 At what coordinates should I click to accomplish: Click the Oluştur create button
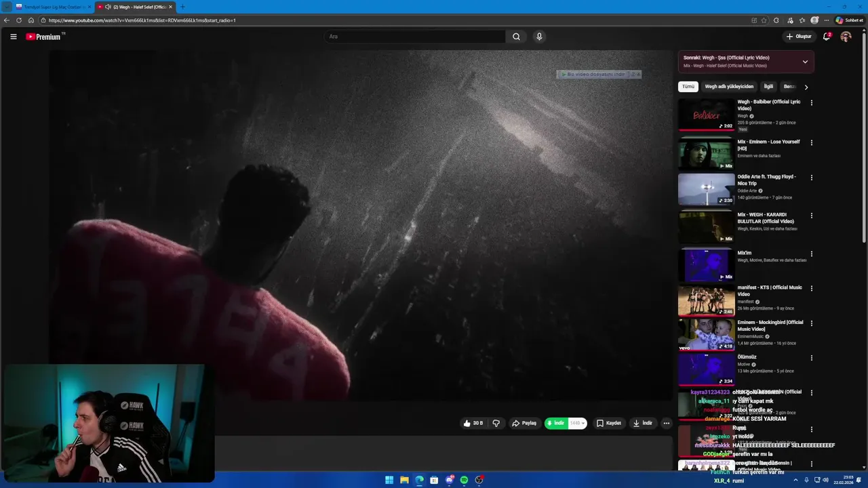tap(799, 37)
